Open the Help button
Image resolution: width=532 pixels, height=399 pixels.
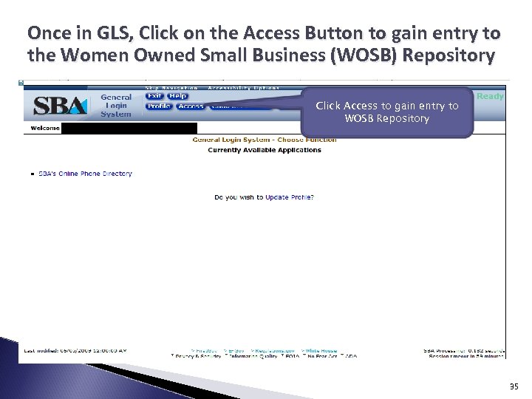coord(177,96)
